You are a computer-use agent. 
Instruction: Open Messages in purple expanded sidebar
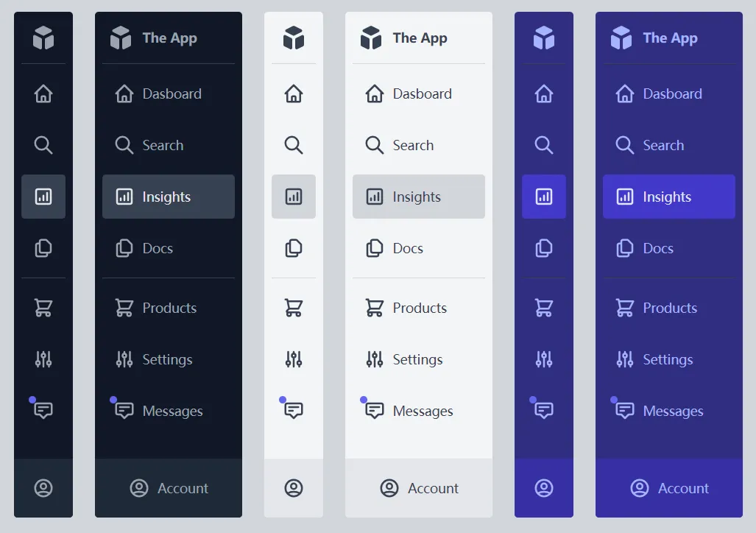coord(668,411)
